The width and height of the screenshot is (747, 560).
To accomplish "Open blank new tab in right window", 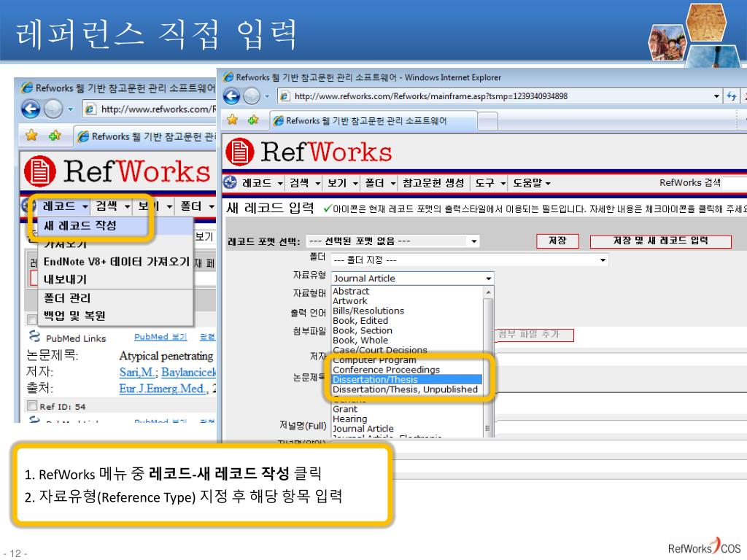I will (x=487, y=121).
